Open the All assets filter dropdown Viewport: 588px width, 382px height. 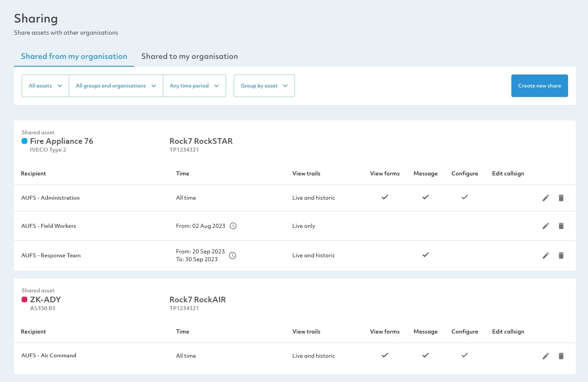click(x=45, y=86)
